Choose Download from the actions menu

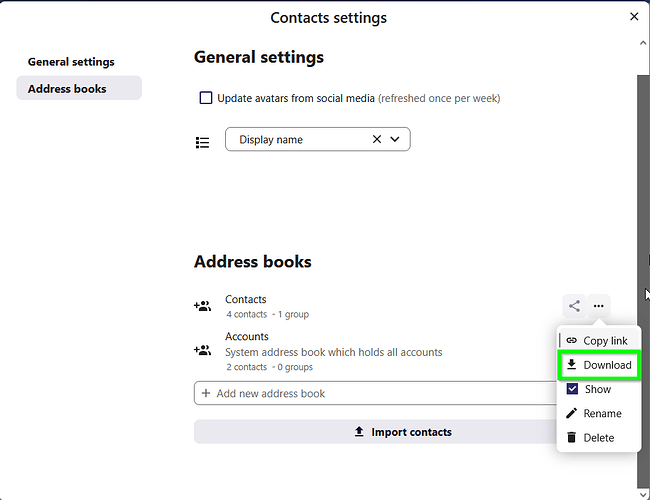pos(598,365)
